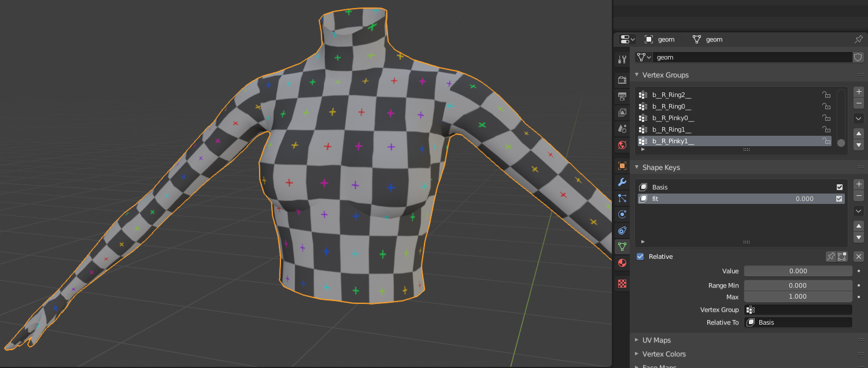The image size is (868, 368).
Task: Add a new shape key
Action: coord(859,184)
